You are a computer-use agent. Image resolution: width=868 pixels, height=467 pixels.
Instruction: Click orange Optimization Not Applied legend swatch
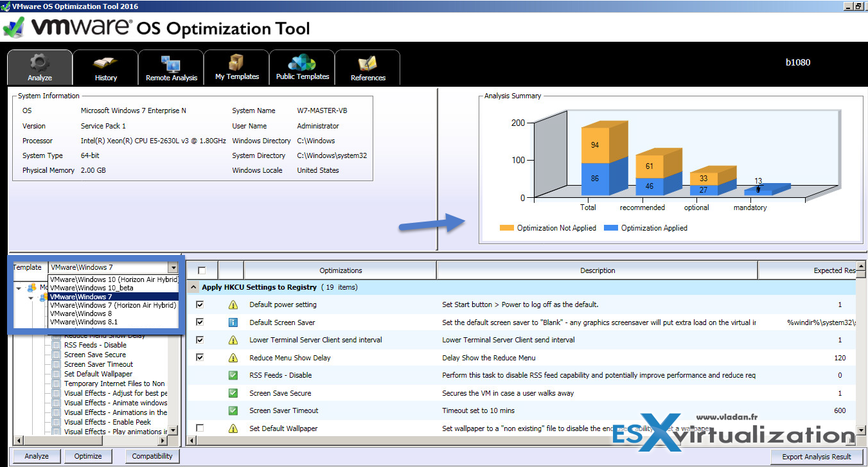(506, 228)
